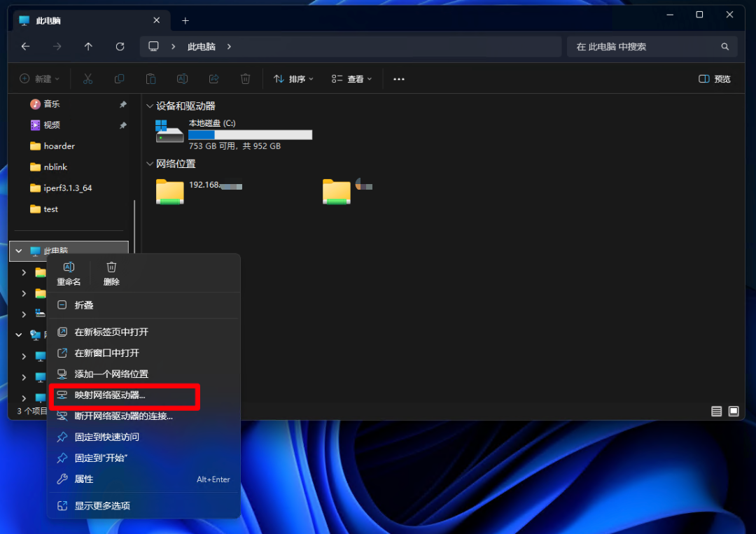756x534 pixels.
Task: Switch to large thumbnails view icon
Action: click(734, 411)
